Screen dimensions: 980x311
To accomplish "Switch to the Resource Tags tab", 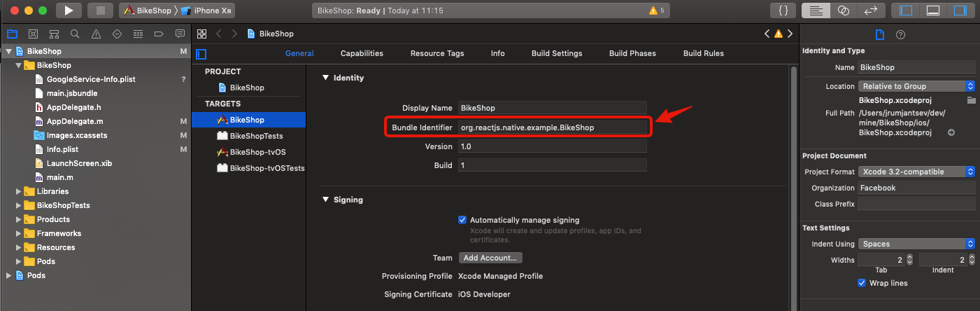I will point(437,53).
